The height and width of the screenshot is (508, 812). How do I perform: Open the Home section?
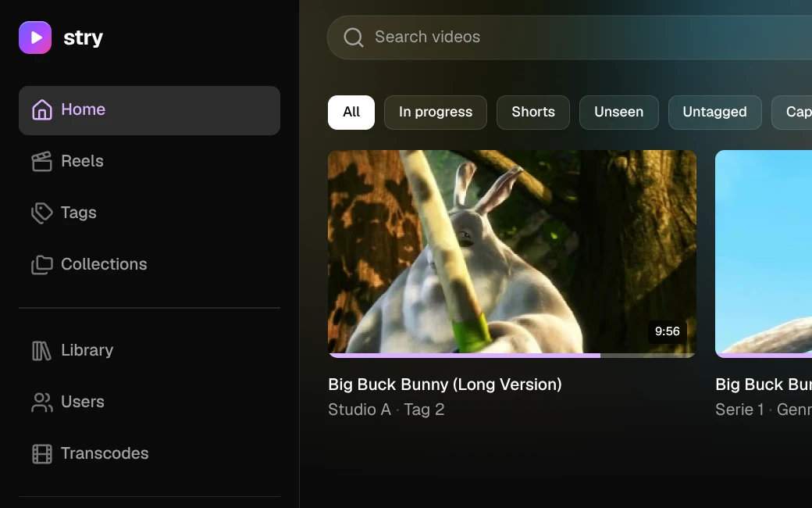tap(149, 110)
